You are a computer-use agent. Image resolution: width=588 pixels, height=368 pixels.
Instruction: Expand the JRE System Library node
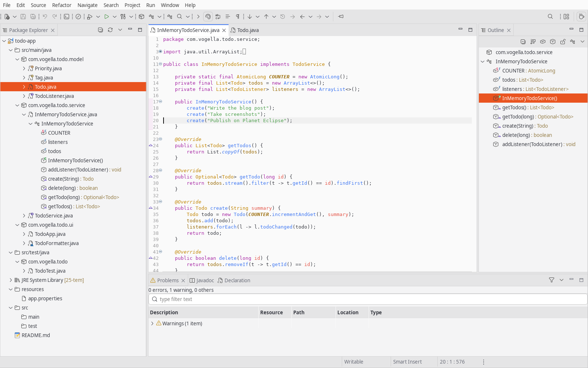[11, 280]
